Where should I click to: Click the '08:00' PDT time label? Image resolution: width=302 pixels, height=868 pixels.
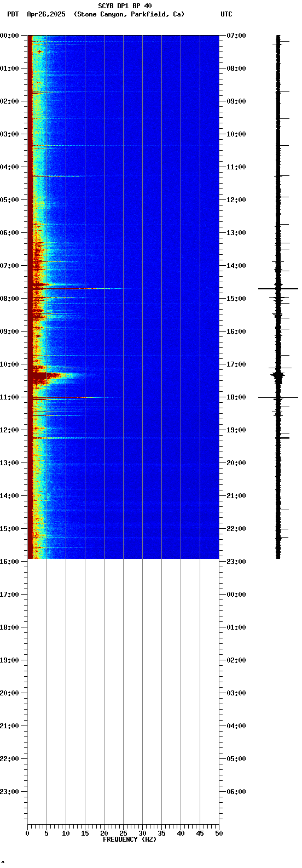point(9,299)
